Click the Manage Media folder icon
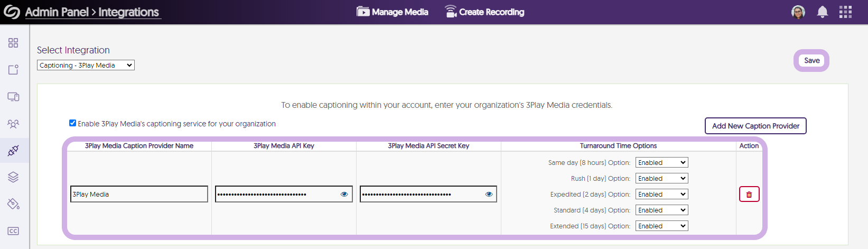Viewport: 868px width, 249px height. click(362, 12)
